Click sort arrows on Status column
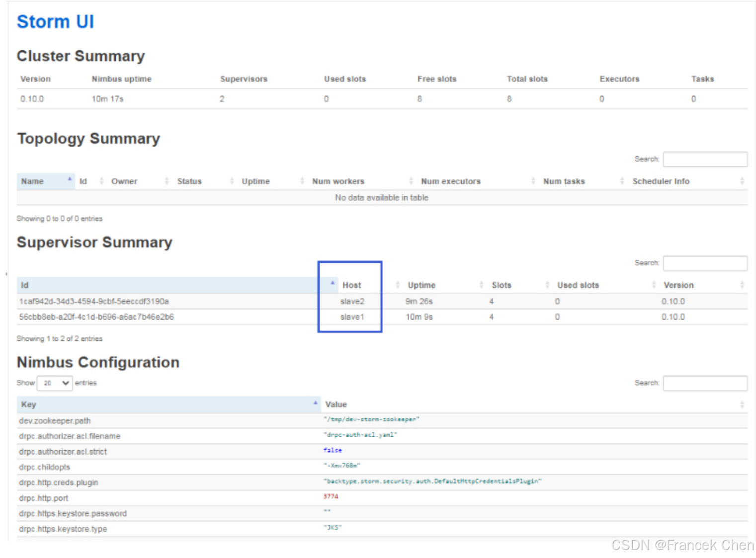Viewport: 756px width, 558px height. click(x=232, y=181)
